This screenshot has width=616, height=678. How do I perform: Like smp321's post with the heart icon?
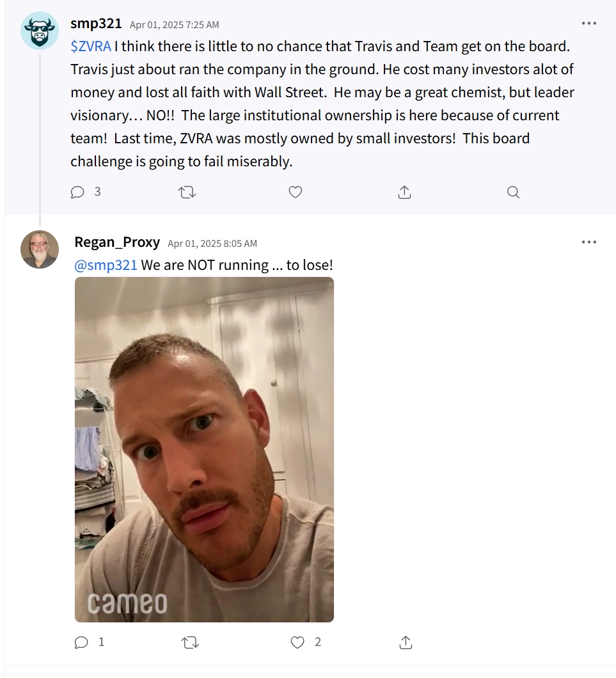[x=295, y=192]
